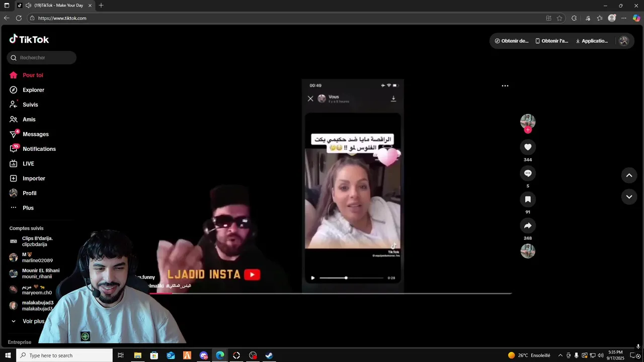Image resolution: width=644 pixels, height=362 pixels.
Task: Open weather 26°C Ensoleillé widget
Action: coord(529,355)
